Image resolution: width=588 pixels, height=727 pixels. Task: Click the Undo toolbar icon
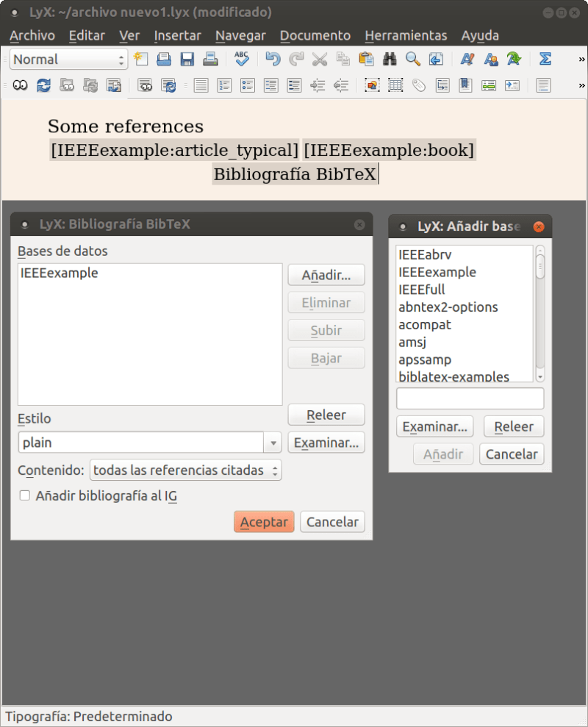[x=272, y=59]
